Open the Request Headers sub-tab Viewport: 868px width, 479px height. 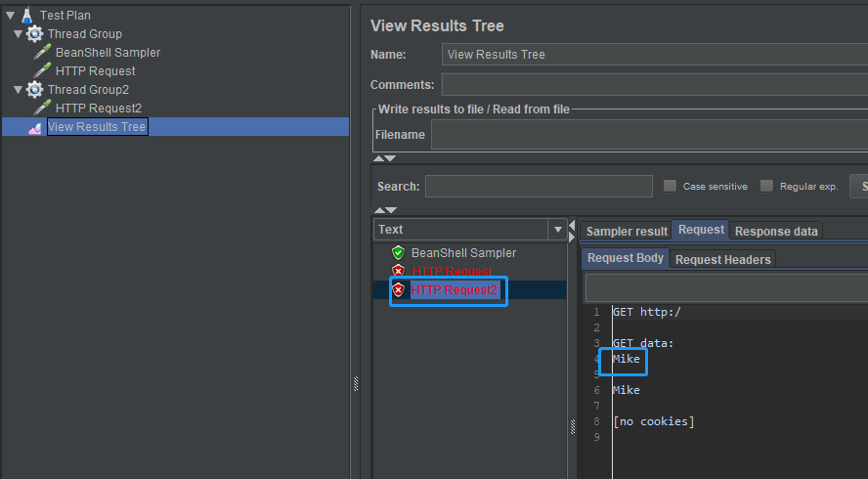722,260
